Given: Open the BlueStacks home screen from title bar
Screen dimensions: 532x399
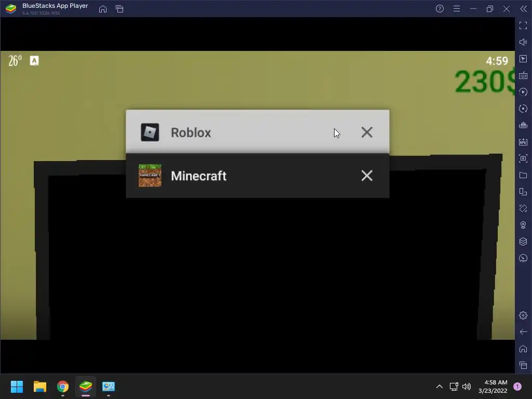Looking at the screenshot, I should pos(103,9).
